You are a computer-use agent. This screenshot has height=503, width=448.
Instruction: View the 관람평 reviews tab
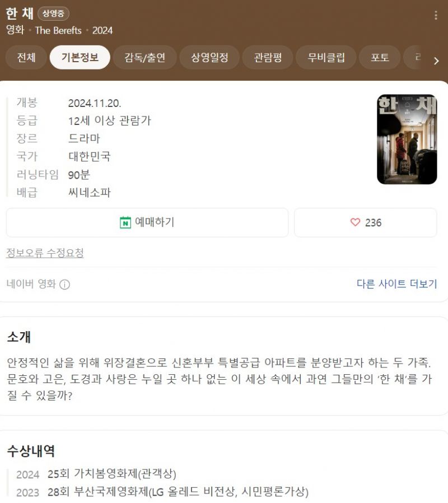tap(268, 58)
